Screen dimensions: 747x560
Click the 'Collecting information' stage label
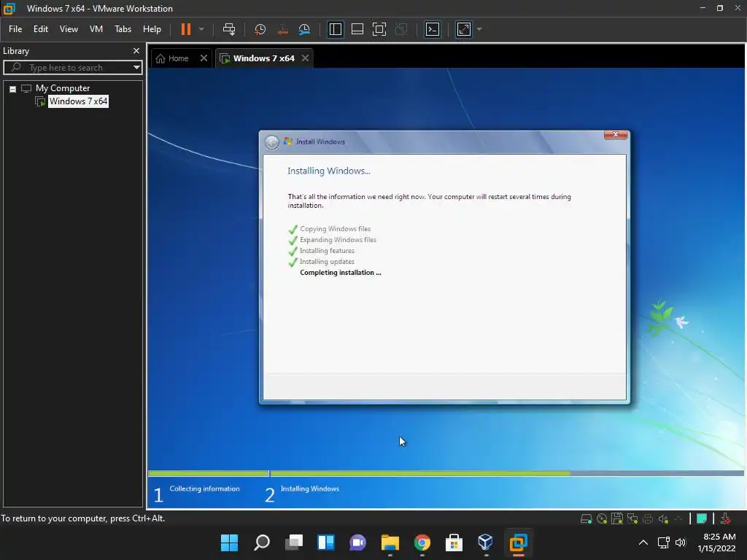[x=204, y=489]
